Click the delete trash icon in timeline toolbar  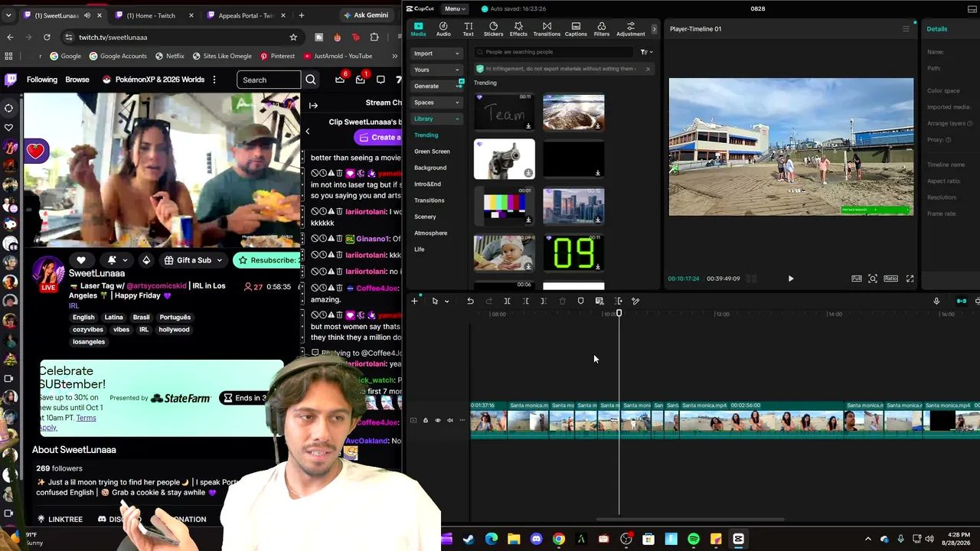562,302
